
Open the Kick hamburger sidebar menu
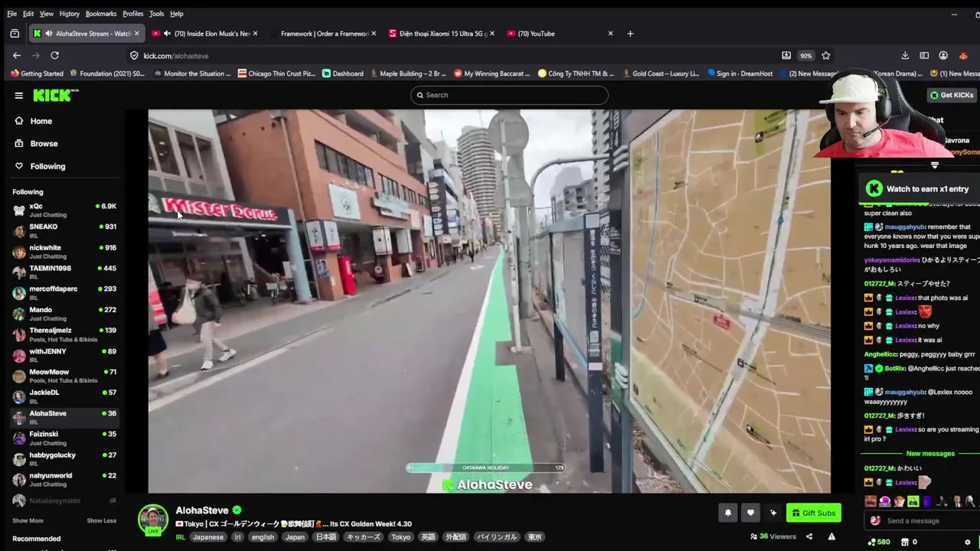(18, 95)
